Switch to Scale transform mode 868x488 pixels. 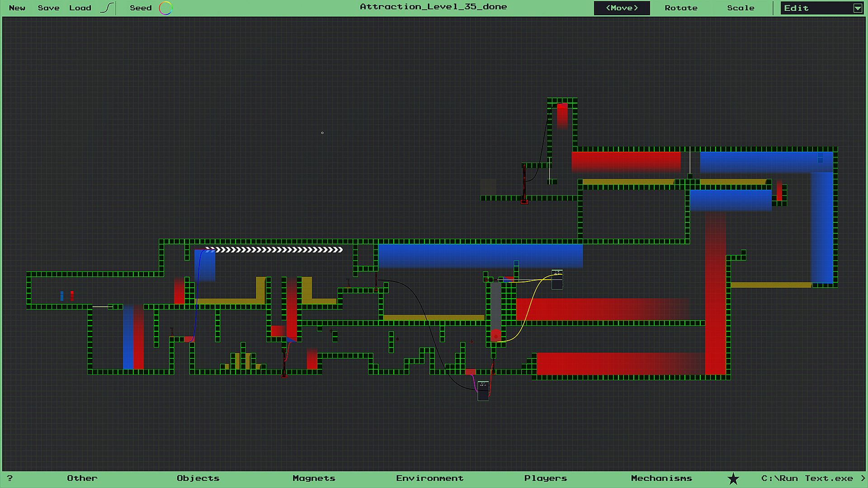point(741,8)
